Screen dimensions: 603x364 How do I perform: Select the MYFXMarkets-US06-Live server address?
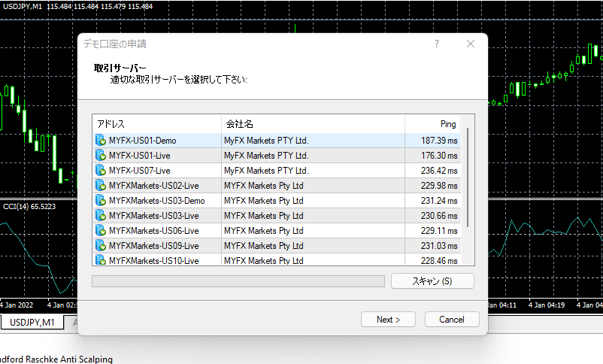point(154,230)
